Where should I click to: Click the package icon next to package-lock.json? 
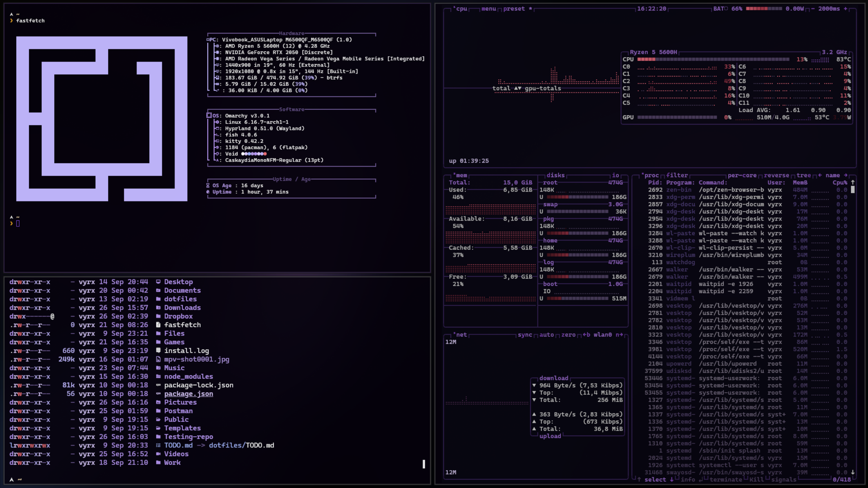coord(158,385)
